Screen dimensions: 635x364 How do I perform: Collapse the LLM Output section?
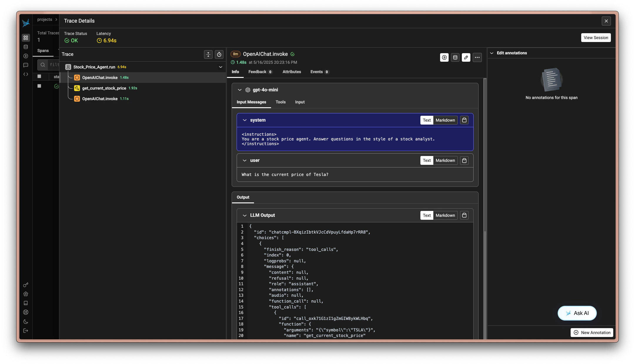coord(245,215)
